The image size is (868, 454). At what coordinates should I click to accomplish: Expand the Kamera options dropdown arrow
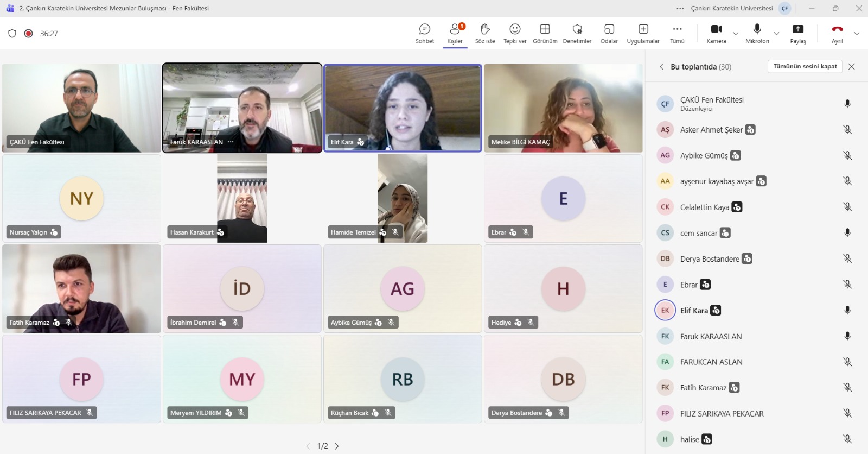736,34
